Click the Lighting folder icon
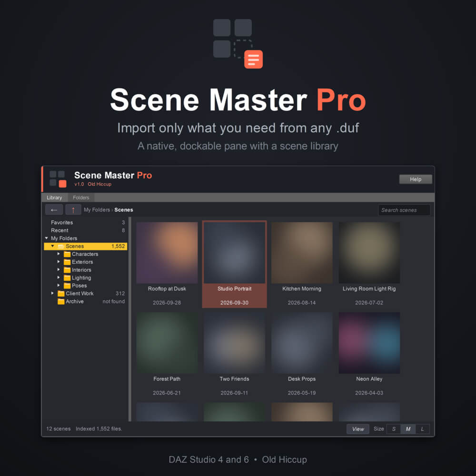This screenshot has height=476, width=476. click(x=67, y=278)
